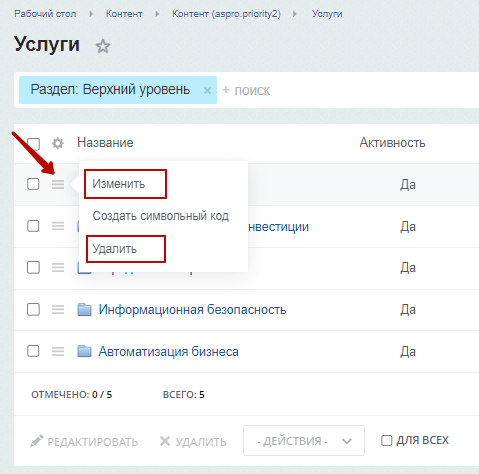Open row menu for Автоматизация бизнеса
This screenshot has height=474, width=479.
[58, 351]
